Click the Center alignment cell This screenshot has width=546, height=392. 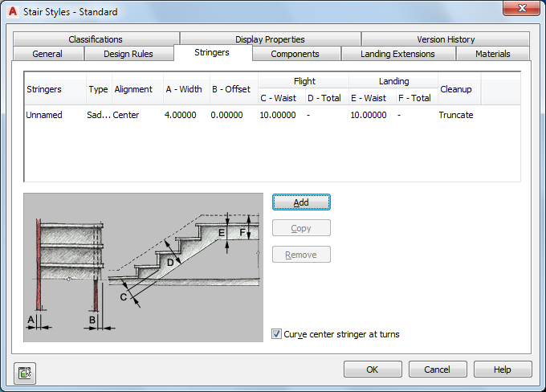click(x=126, y=115)
